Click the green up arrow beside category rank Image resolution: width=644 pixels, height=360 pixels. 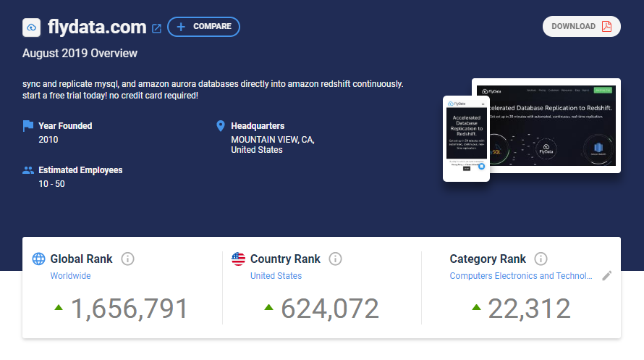[x=476, y=307]
